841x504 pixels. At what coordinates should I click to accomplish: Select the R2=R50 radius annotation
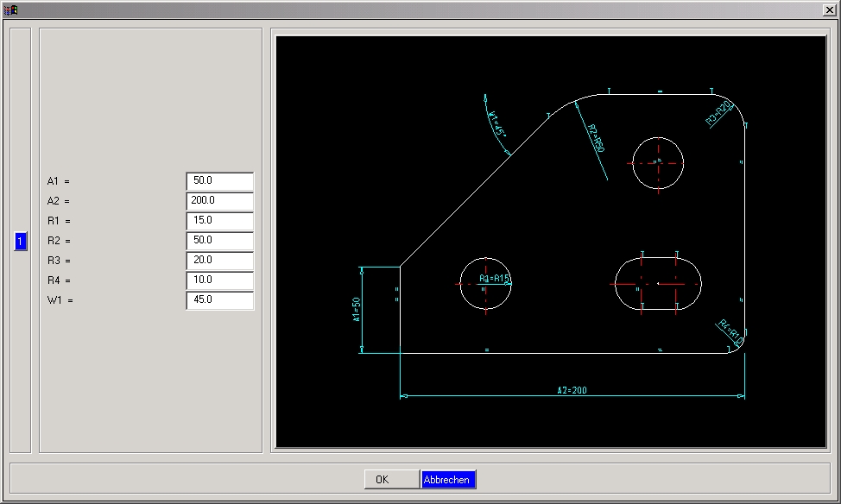pyautogui.click(x=596, y=139)
